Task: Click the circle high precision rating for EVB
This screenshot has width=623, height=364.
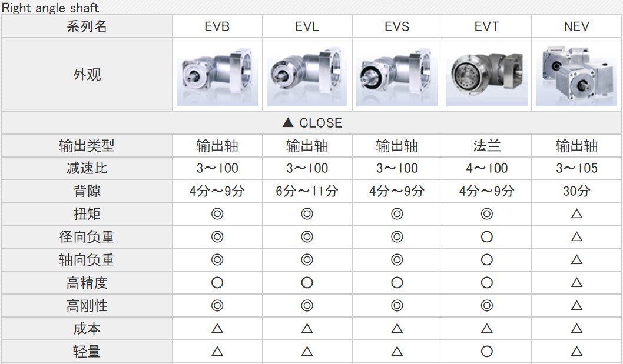Action: pyautogui.click(x=217, y=283)
